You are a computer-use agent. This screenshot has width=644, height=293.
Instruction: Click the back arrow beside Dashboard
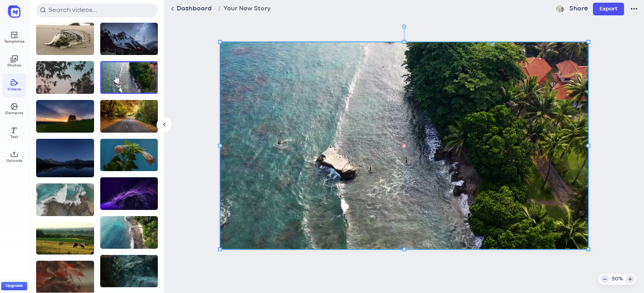coord(172,8)
